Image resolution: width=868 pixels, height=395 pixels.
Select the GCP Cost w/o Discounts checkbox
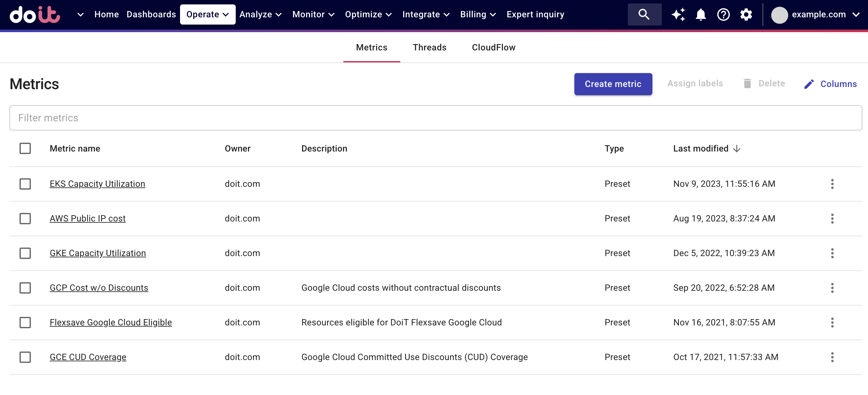[25, 288]
